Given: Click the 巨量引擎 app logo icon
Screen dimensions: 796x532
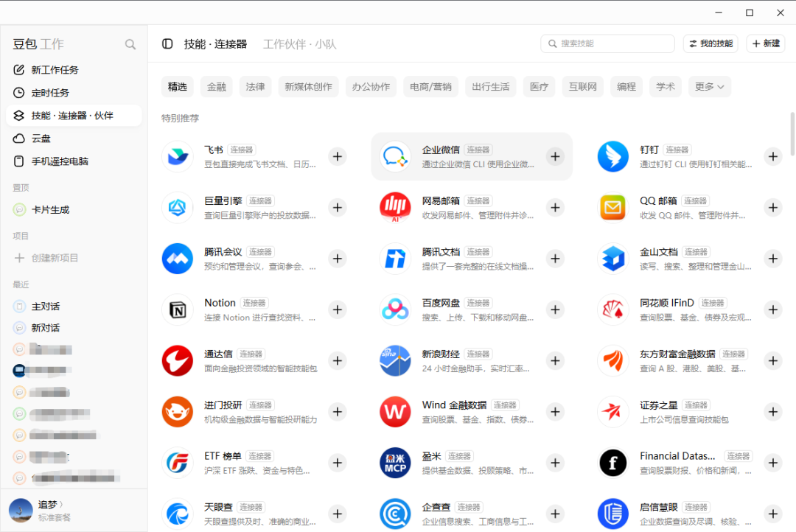Looking at the screenshot, I should (x=177, y=208).
